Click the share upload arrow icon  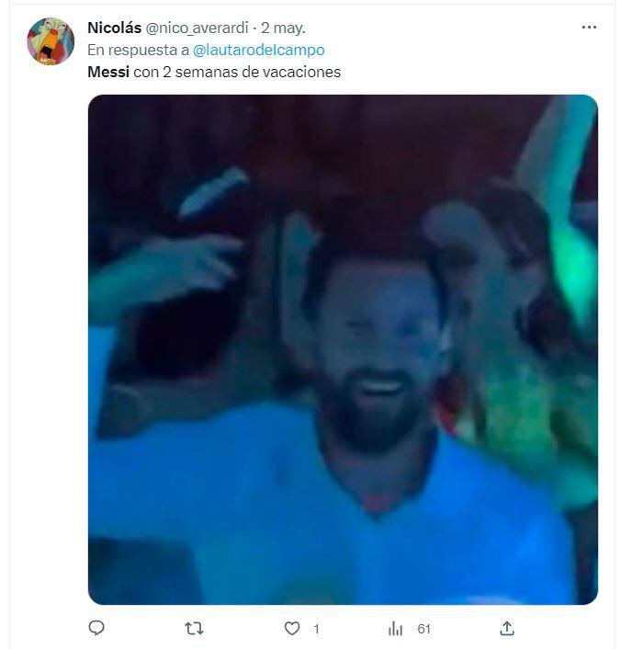pyautogui.click(x=507, y=628)
